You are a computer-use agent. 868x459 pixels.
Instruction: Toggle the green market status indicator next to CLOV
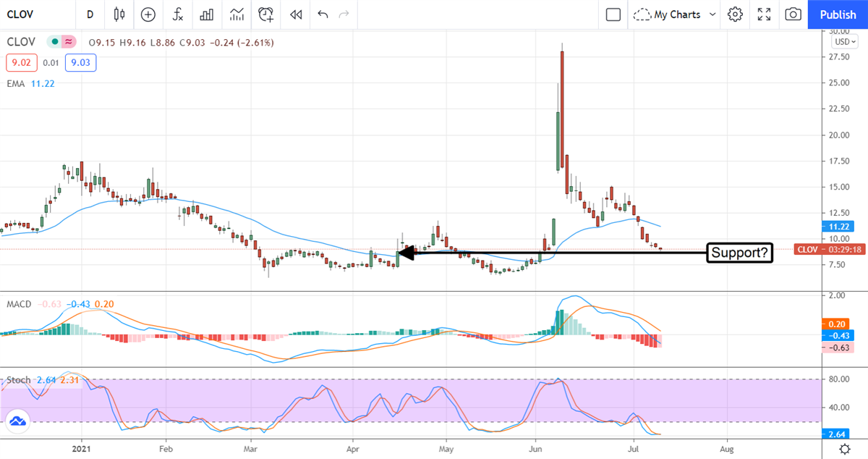tap(54, 43)
